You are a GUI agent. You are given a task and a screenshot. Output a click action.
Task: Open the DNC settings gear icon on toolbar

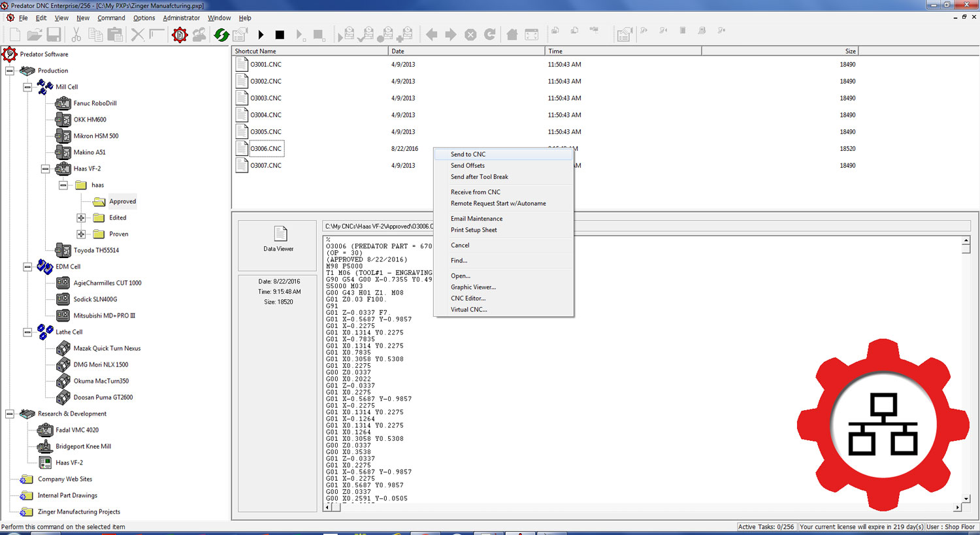(x=179, y=35)
